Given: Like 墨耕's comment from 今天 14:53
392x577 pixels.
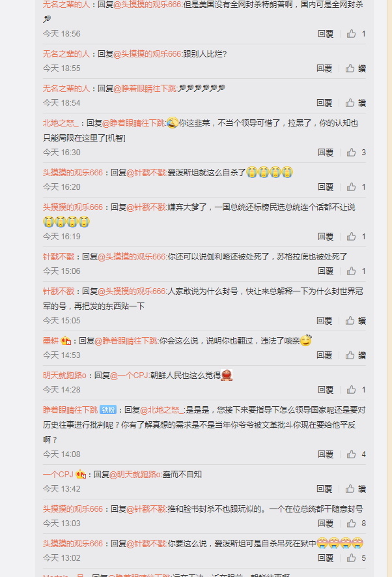Looking at the screenshot, I should [x=350, y=355].
